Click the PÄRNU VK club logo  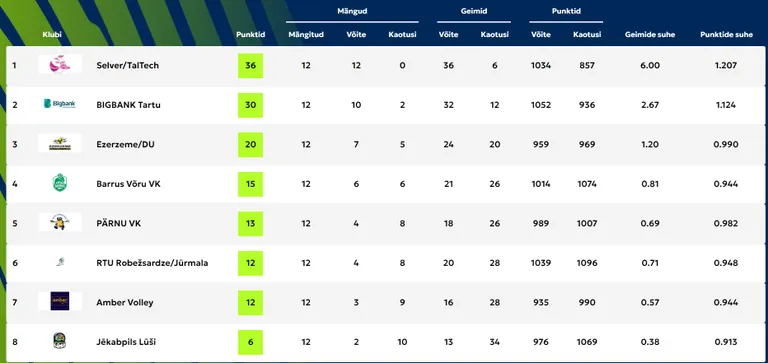coord(60,223)
